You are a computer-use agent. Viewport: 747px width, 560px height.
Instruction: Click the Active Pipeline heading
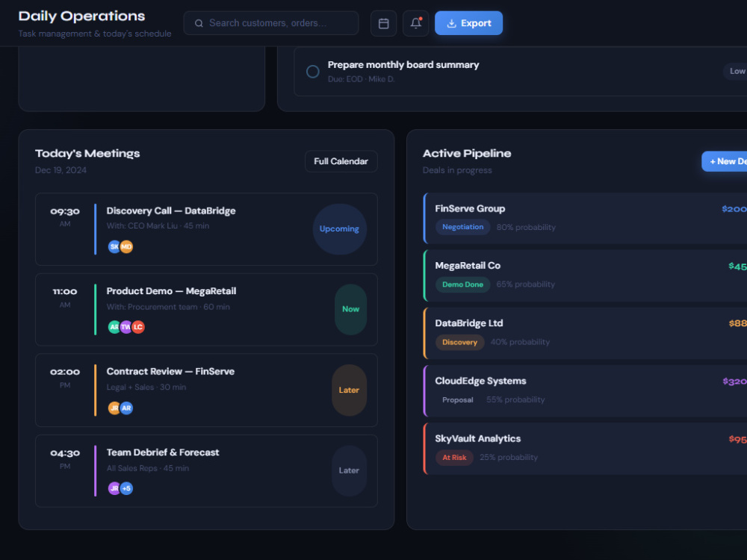pyautogui.click(x=467, y=154)
